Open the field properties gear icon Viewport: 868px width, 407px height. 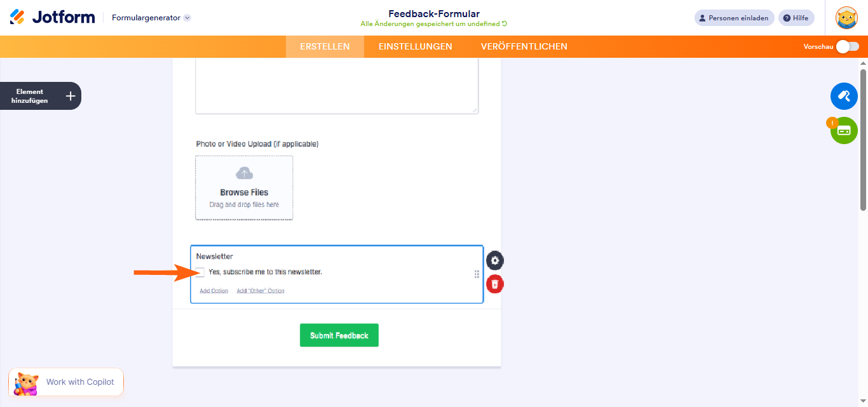pyautogui.click(x=494, y=260)
